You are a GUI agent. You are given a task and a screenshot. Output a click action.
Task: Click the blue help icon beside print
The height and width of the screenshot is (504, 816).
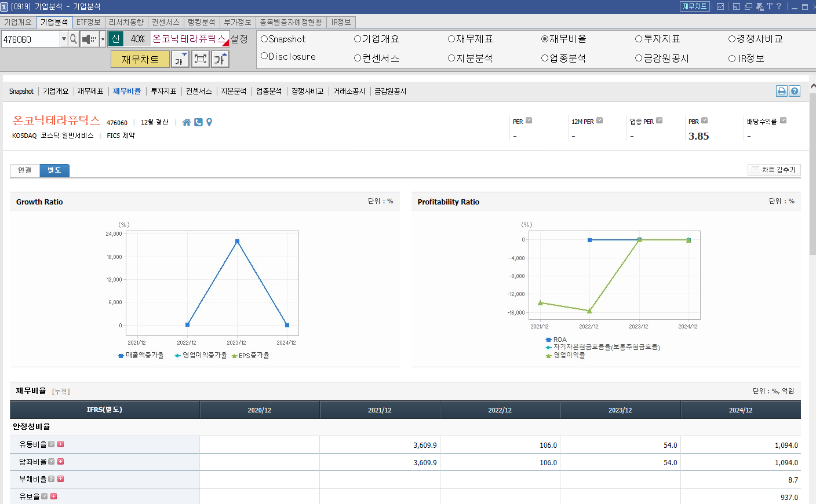pos(795,91)
